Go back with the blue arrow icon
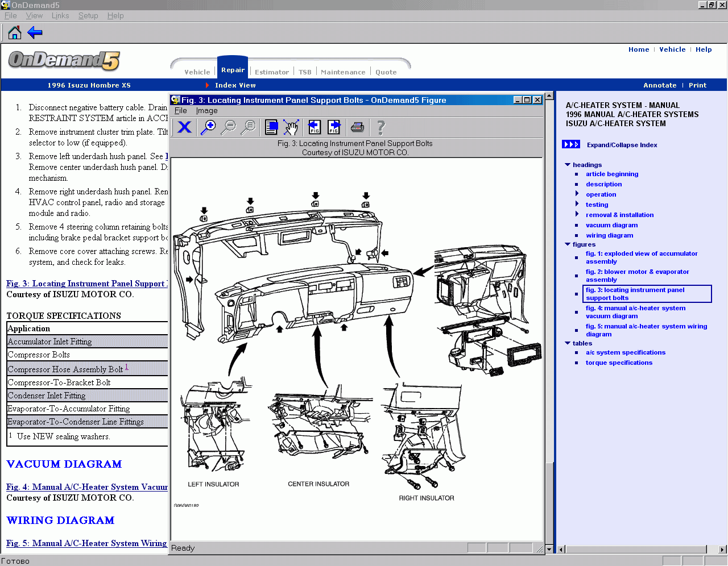This screenshot has width=728, height=566. point(35,32)
